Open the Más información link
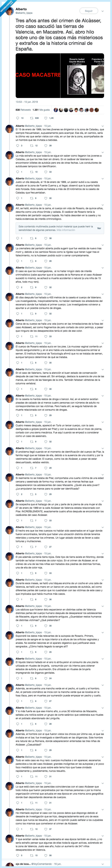 point(66,230)
